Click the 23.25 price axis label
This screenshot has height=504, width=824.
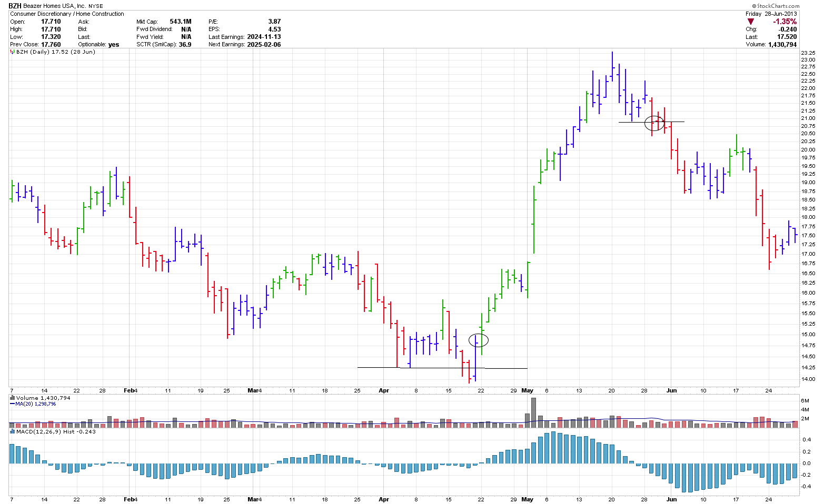click(x=808, y=53)
